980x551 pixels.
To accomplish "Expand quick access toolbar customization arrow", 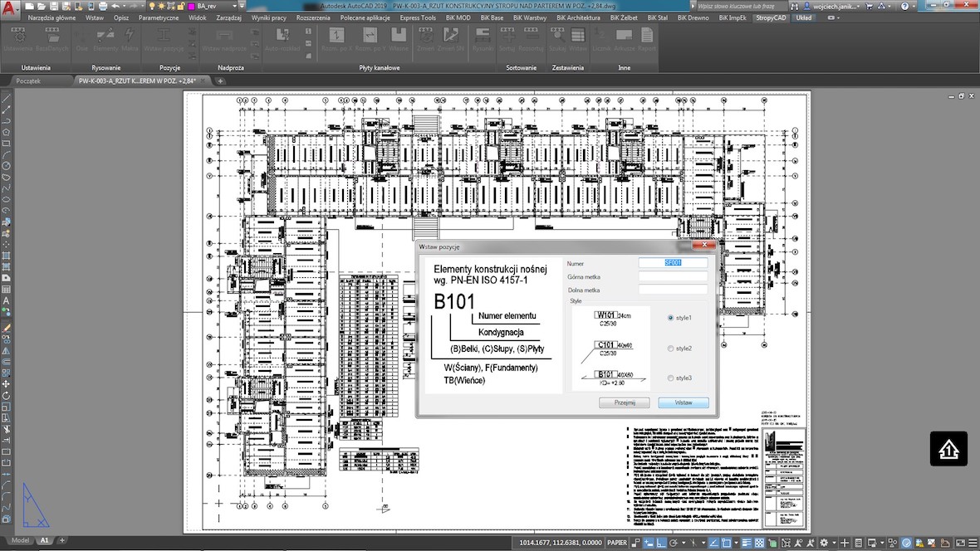I will click(x=242, y=7).
